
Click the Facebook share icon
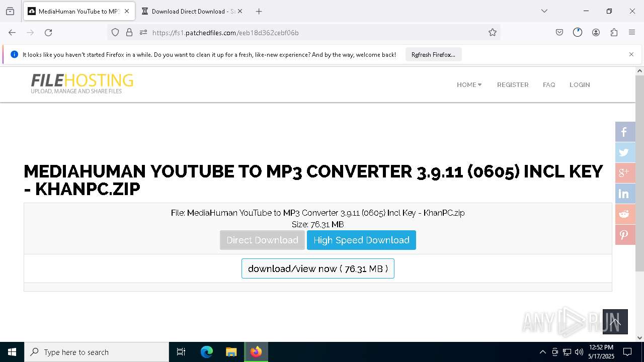pos(625,132)
